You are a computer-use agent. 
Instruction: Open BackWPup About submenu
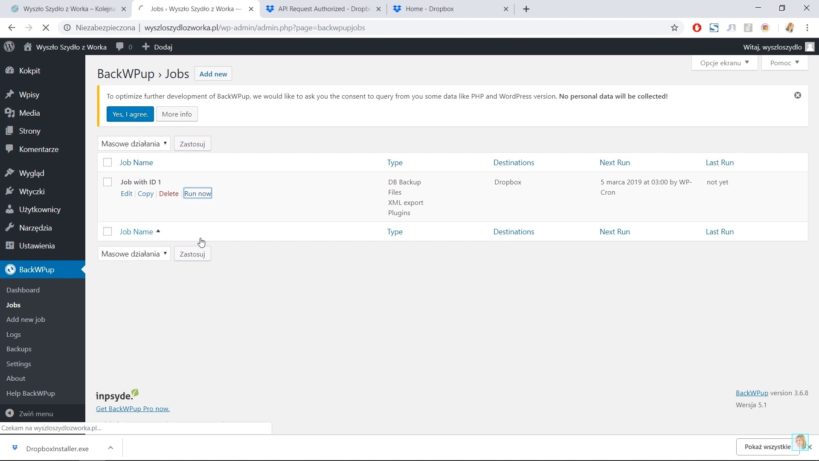[x=16, y=379]
